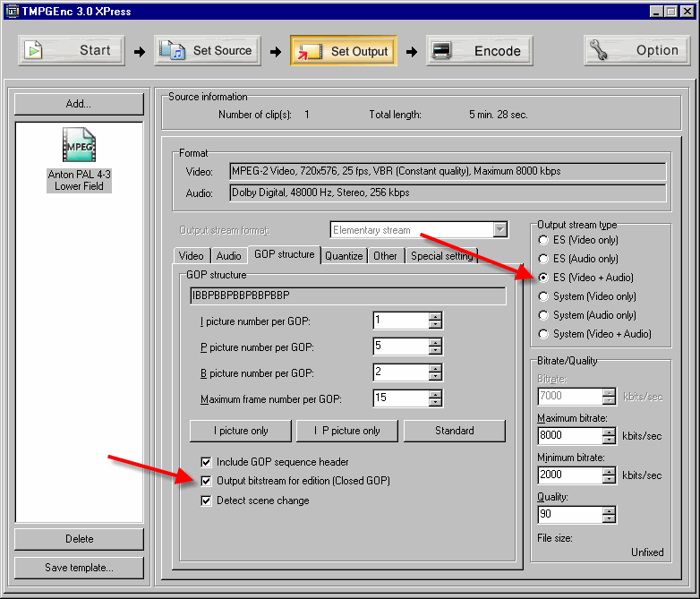
Task: Click the P picture number input field
Action: coord(400,347)
